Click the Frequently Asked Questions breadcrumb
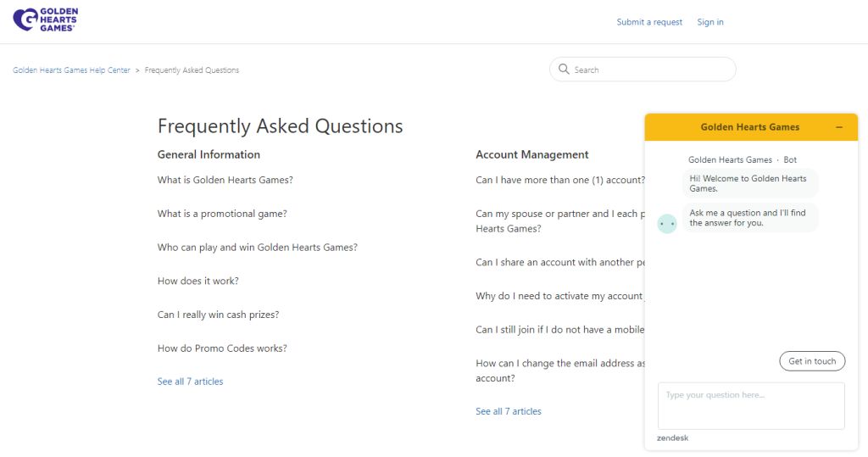The height and width of the screenshot is (457, 868). point(192,70)
